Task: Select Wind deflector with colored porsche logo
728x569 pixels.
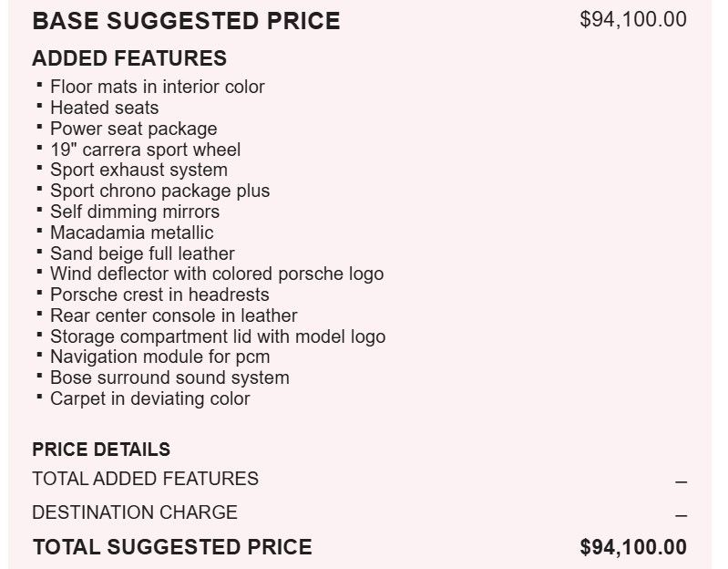Action: tap(217, 274)
